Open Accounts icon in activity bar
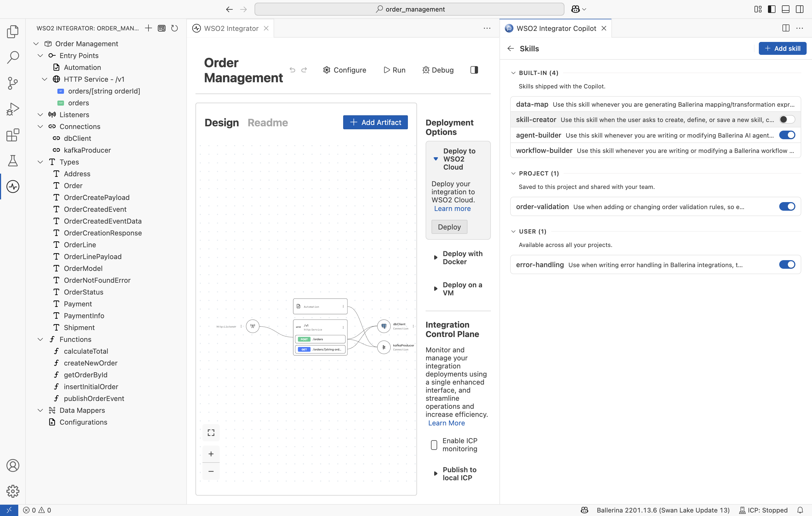812x516 pixels. click(12, 465)
